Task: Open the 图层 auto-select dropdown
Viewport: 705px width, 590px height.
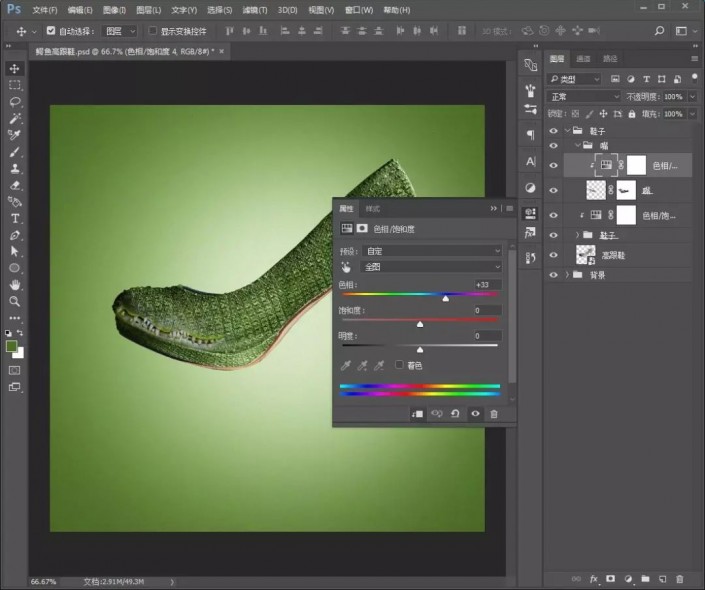Action: (119, 31)
